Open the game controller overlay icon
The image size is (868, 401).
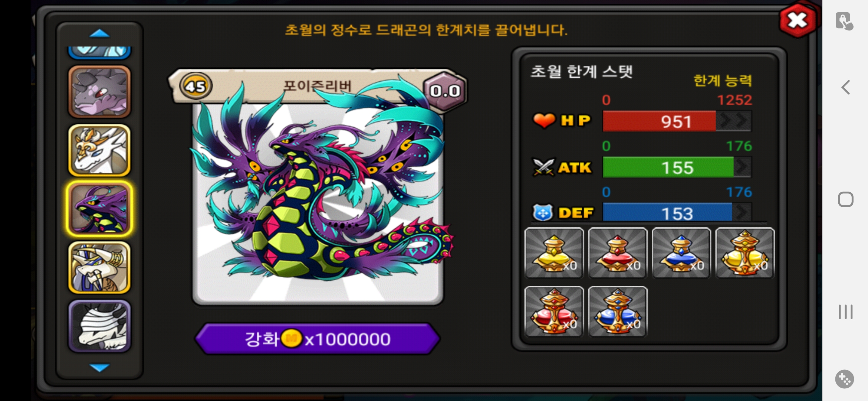click(x=845, y=379)
